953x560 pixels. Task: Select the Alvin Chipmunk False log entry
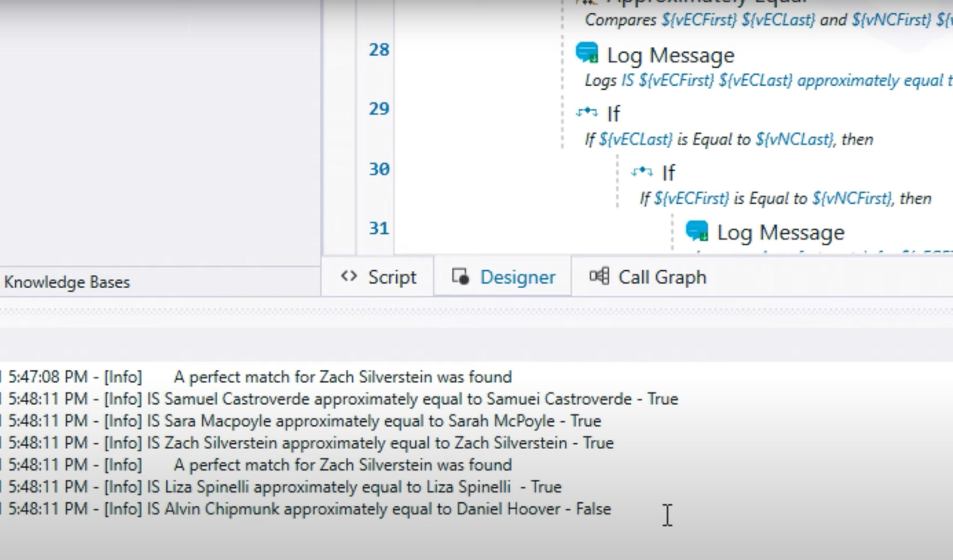[x=309, y=509]
